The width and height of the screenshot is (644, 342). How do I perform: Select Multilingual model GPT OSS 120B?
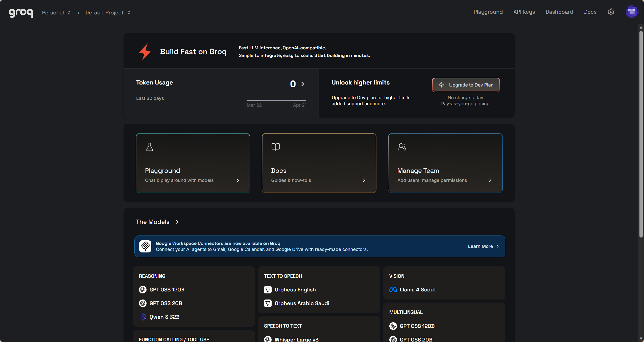[417, 326]
